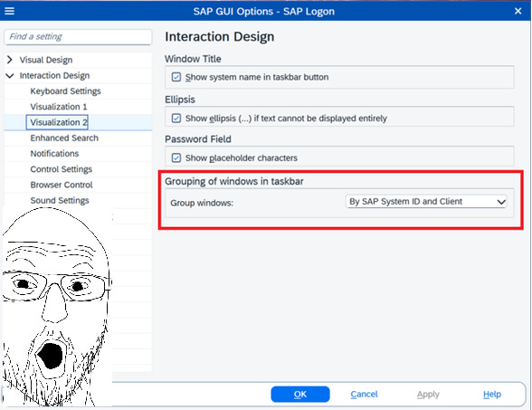
Task: Toggle Show placeholder characters checkbox
Action: pos(176,157)
